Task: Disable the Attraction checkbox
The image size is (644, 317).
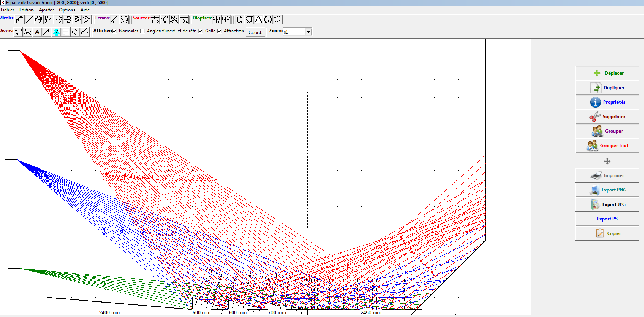Action: 219,31
